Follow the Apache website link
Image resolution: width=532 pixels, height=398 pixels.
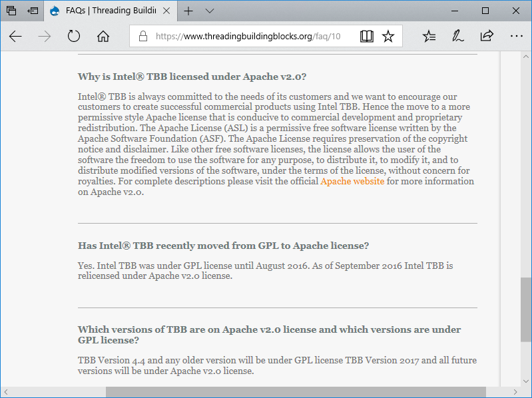pos(352,181)
